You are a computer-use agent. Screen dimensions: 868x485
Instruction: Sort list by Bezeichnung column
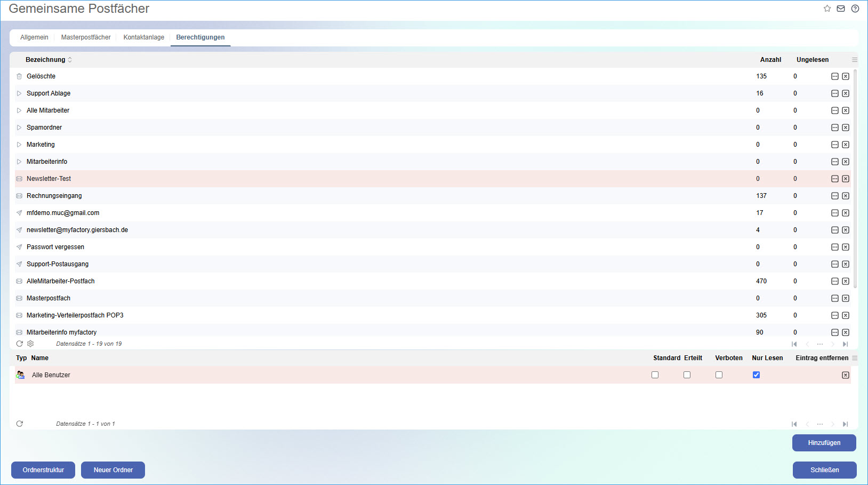[49, 60]
